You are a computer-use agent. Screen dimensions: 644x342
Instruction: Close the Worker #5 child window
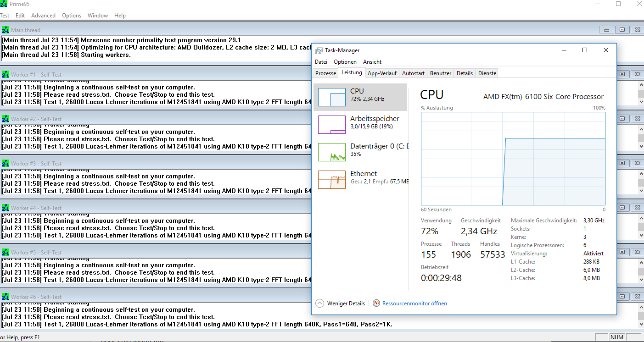pyautogui.click(x=636, y=252)
